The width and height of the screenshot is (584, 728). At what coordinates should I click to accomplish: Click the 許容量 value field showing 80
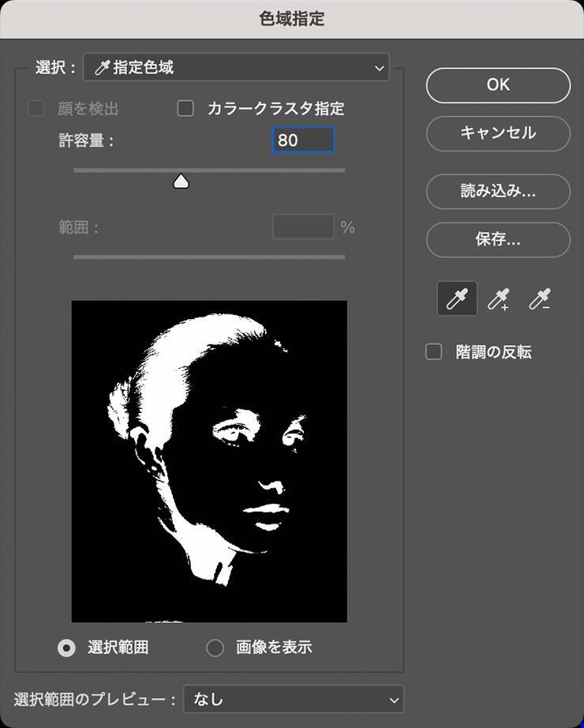pos(303,141)
